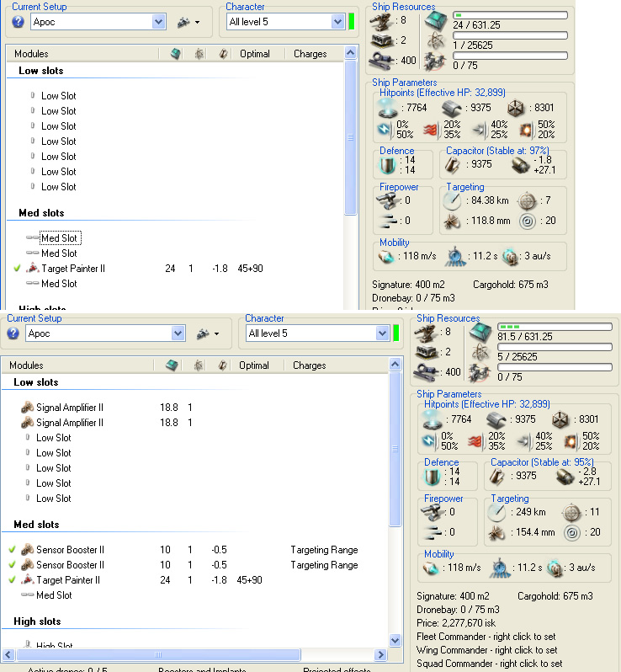Toggle active checkmark of lower window Target Painter II
This screenshot has width=621, height=672.
click(x=12, y=580)
